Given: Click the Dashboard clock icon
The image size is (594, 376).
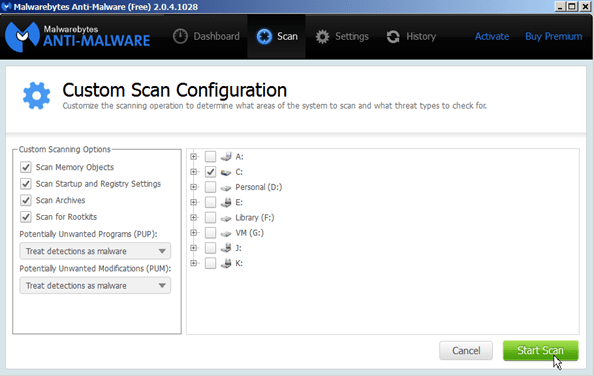Looking at the screenshot, I should tap(180, 36).
